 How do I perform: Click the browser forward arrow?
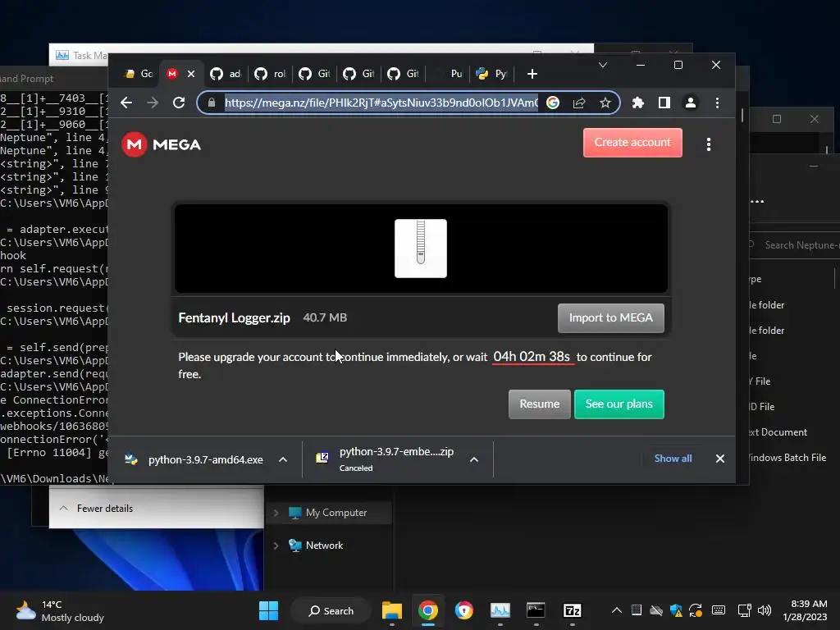coord(153,103)
